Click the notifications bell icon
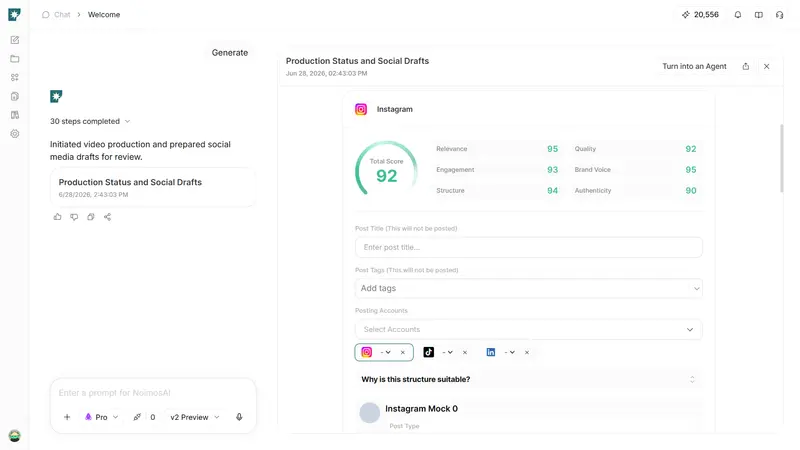The image size is (800, 450). click(738, 15)
